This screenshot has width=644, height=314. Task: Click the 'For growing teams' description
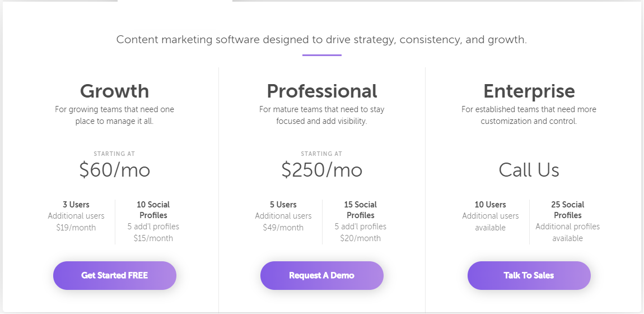(x=114, y=115)
